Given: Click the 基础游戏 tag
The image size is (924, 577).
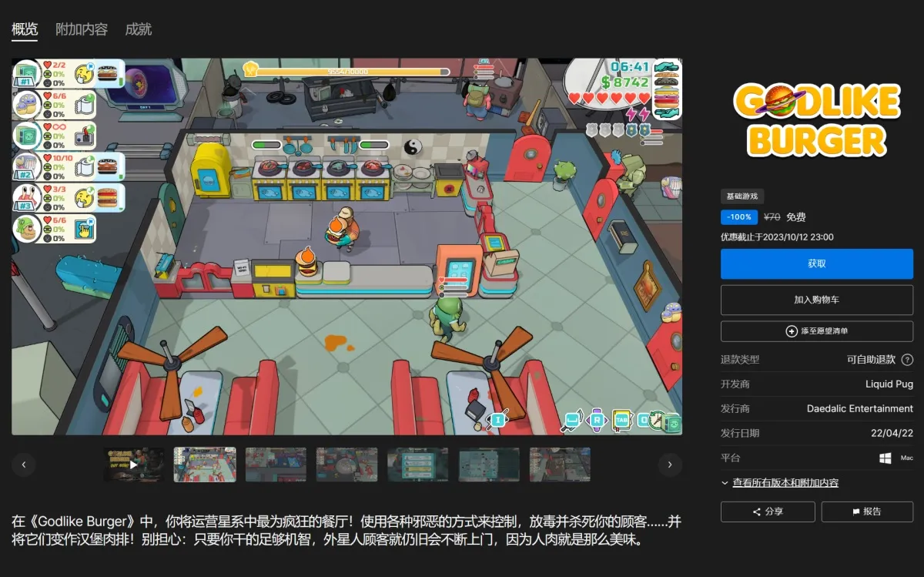Looking at the screenshot, I should pyautogui.click(x=742, y=196).
